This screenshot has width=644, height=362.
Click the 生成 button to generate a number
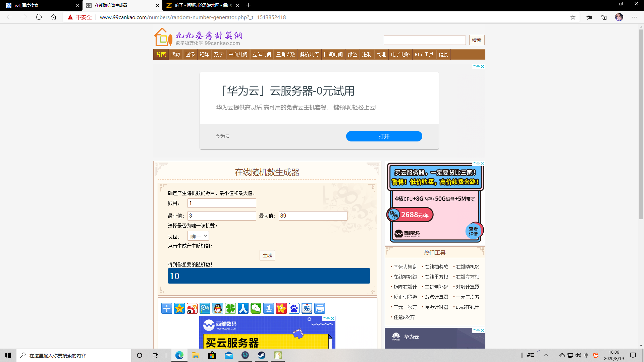click(267, 255)
